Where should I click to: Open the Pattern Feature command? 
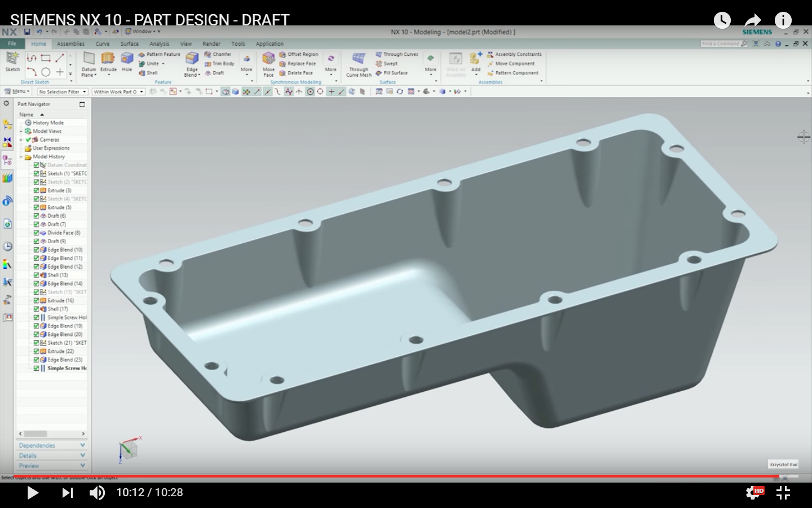(x=160, y=54)
